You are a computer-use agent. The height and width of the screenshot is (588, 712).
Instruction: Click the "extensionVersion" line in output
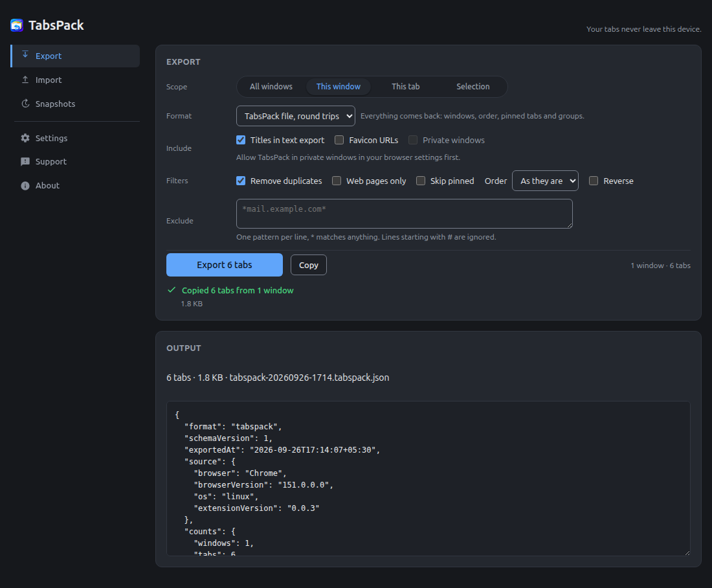pos(256,508)
